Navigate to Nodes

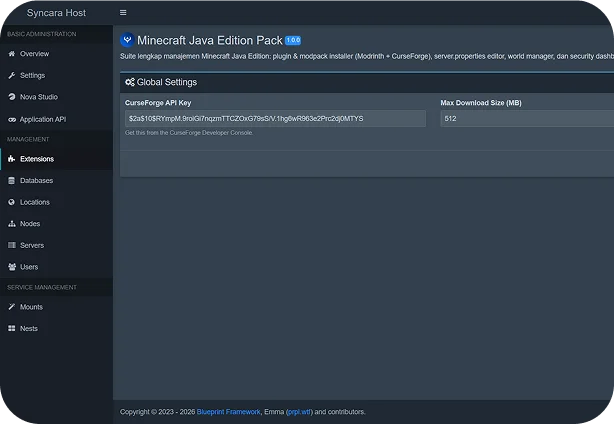pos(56,224)
